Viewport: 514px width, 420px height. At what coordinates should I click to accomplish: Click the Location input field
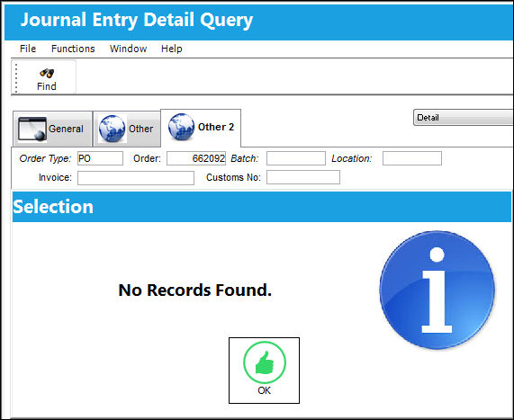tap(412, 158)
